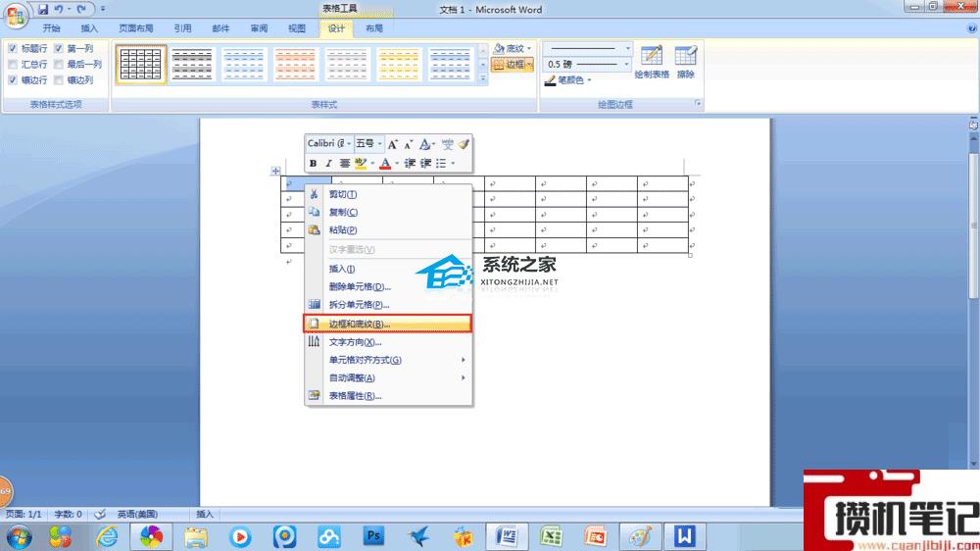
Task: Expand the 边框 borders dropdown arrow
Action: pyautogui.click(x=529, y=64)
